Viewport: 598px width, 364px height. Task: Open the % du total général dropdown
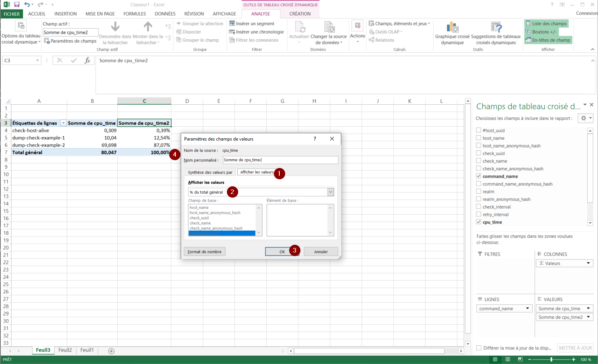tap(331, 192)
